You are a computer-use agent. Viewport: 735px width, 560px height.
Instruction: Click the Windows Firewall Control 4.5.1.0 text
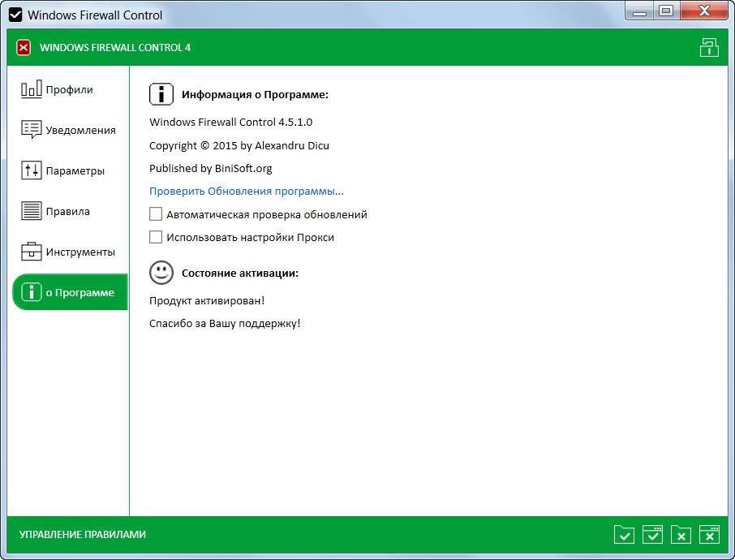point(230,122)
